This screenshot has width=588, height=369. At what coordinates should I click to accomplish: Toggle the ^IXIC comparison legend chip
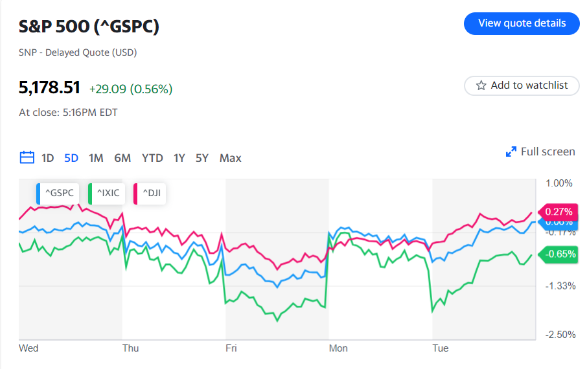coord(106,194)
